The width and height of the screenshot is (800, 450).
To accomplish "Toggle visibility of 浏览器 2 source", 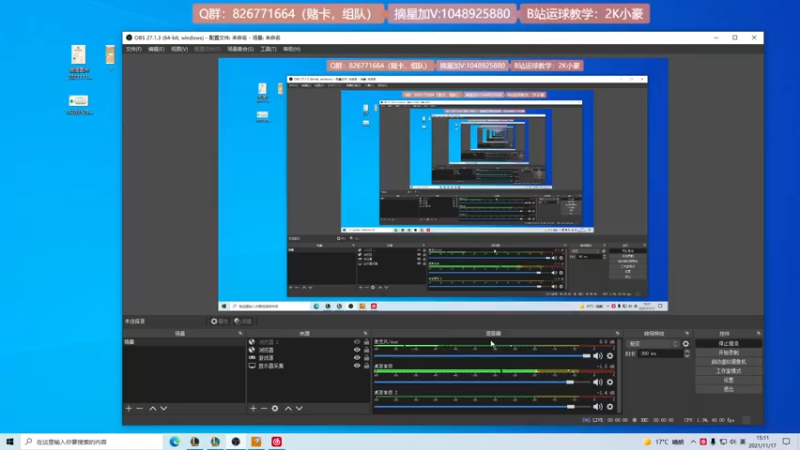I will 357,342.
